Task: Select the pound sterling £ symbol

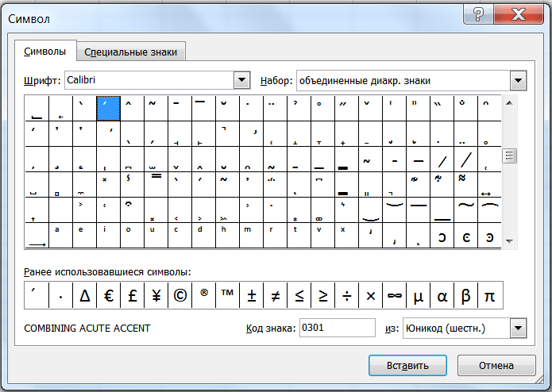Action: tap(132, 296)
